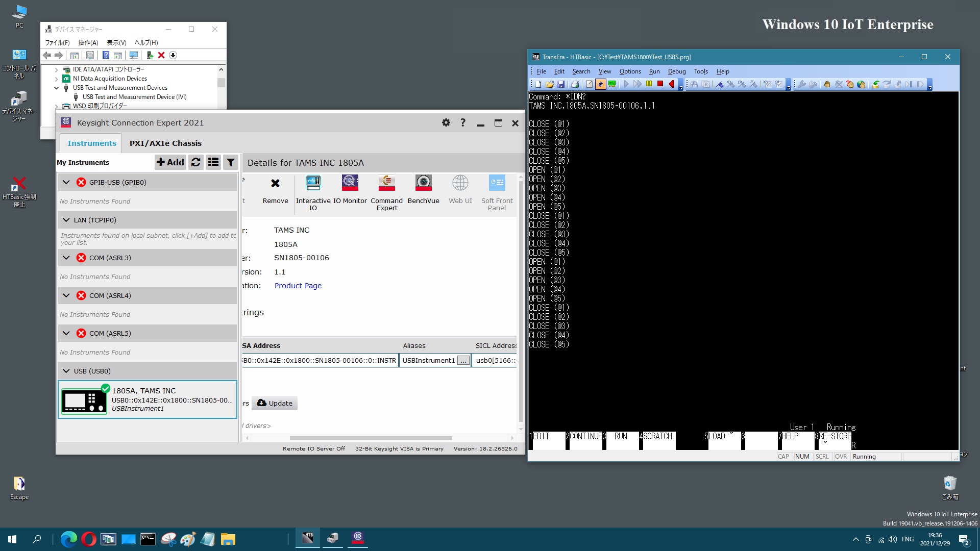The width and height of the screenshot is (980, 551).
Task: Open the Windows Start menu
Action: tap(12, 539)
